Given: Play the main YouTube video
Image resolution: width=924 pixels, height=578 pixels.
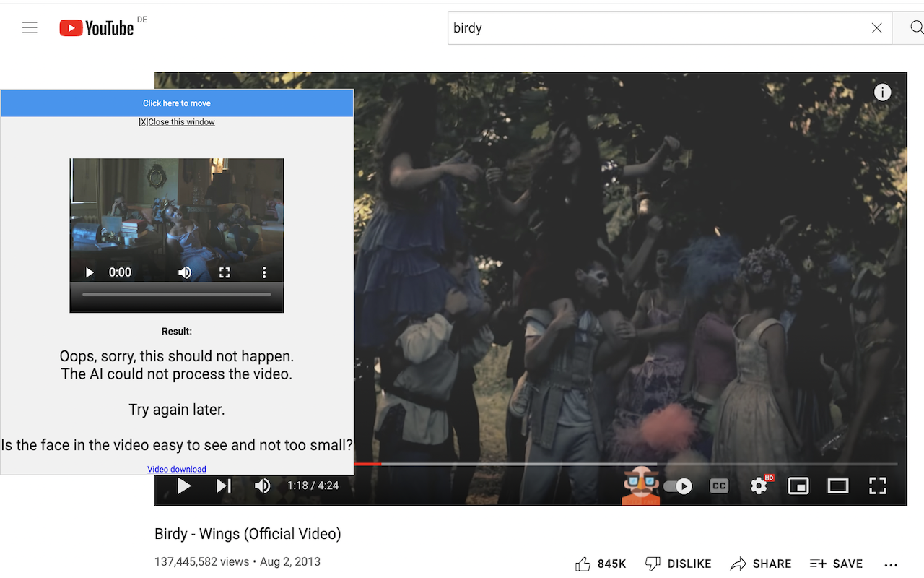Looking at the screenshot, I should (184, 486).
